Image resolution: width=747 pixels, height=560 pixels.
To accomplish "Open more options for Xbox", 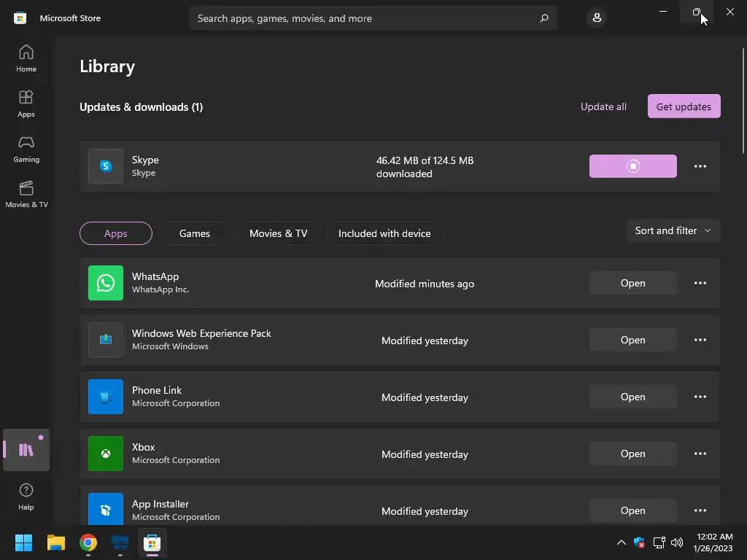I will (700, 454).
